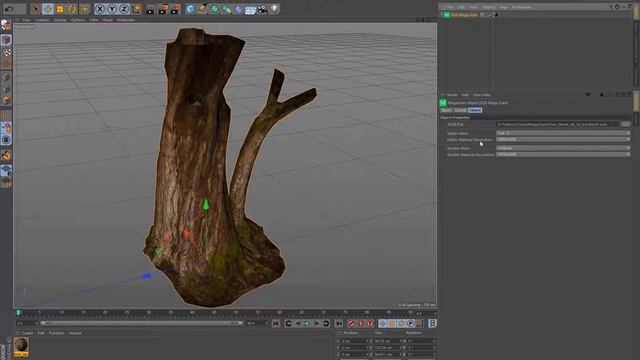Open Attribute Manager Edit menu
The image size is (640, 360).
tap(465, 95)
